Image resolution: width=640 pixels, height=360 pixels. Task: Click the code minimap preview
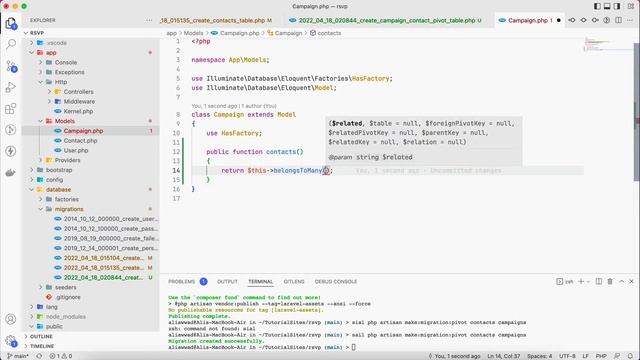click(608, 44)
